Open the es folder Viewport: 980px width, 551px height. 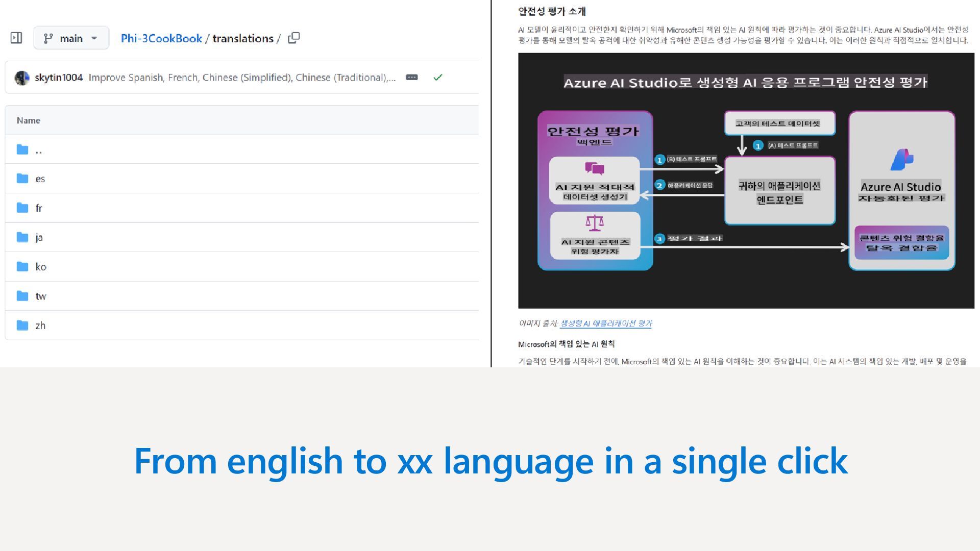(x=40, y=179)
